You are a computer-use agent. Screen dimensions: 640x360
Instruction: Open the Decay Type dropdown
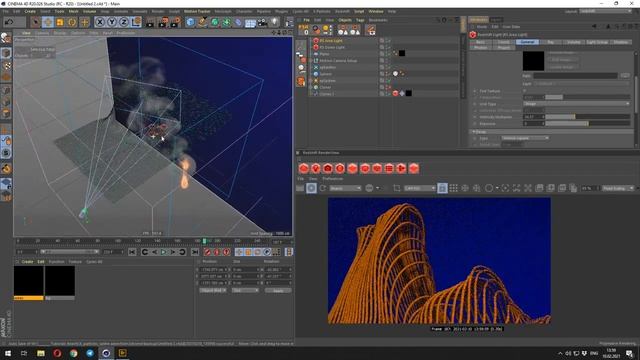[525, 138]
